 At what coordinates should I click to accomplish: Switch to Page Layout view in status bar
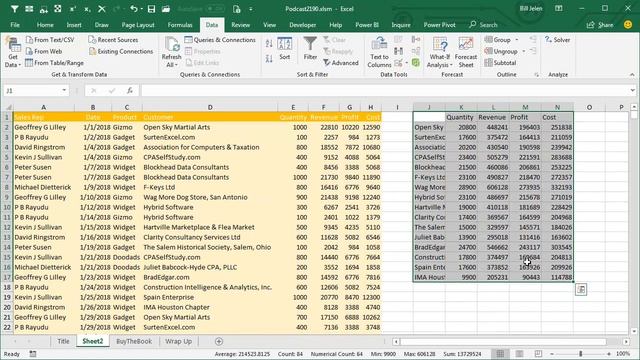tap(519, 353)
